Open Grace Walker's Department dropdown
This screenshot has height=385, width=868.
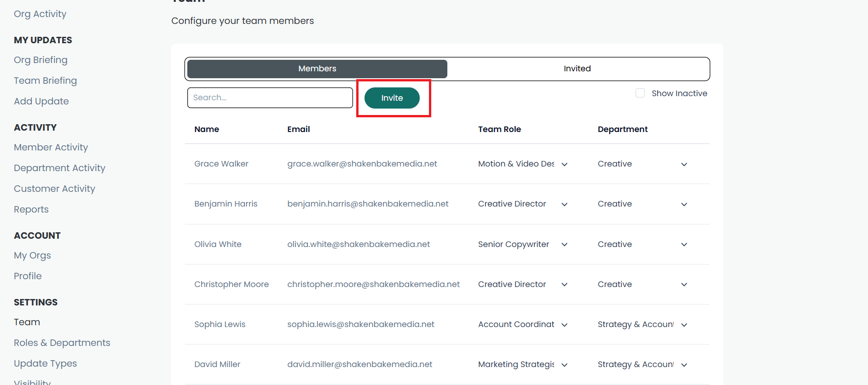642,164
